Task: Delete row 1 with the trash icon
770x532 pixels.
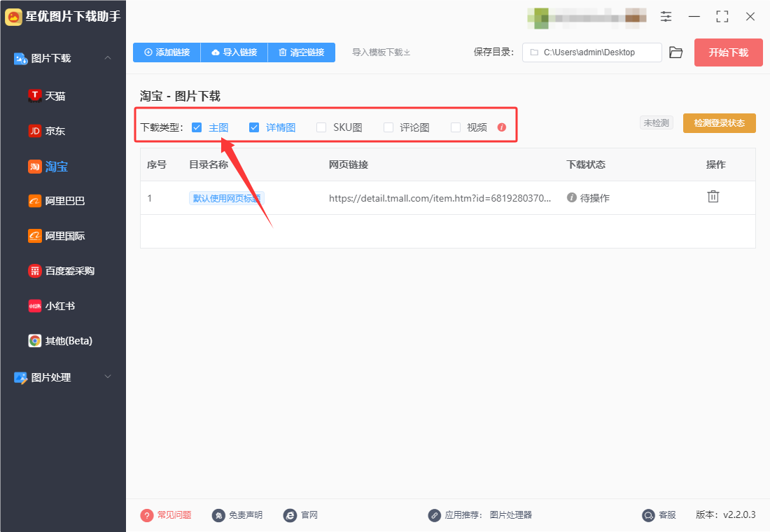Action: coord(713,197)
